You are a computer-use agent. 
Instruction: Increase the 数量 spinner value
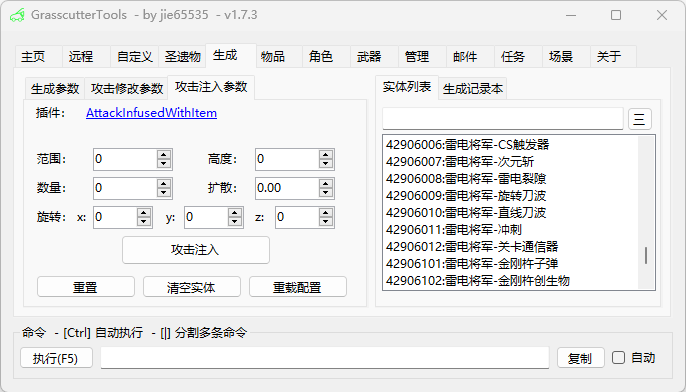coord(164,184)
